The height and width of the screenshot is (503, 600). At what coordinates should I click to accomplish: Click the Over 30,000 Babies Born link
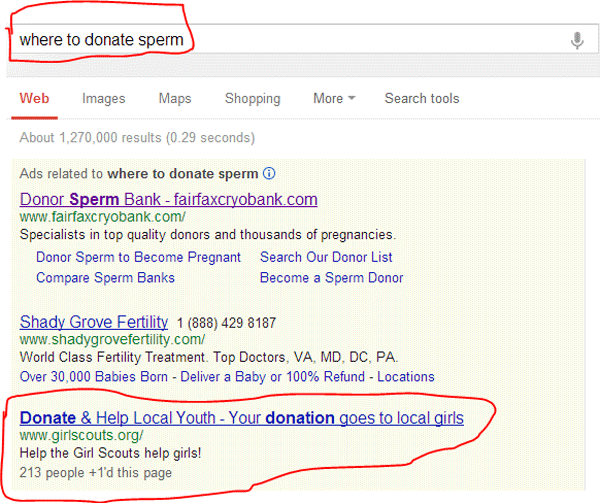tap(94, 377)
